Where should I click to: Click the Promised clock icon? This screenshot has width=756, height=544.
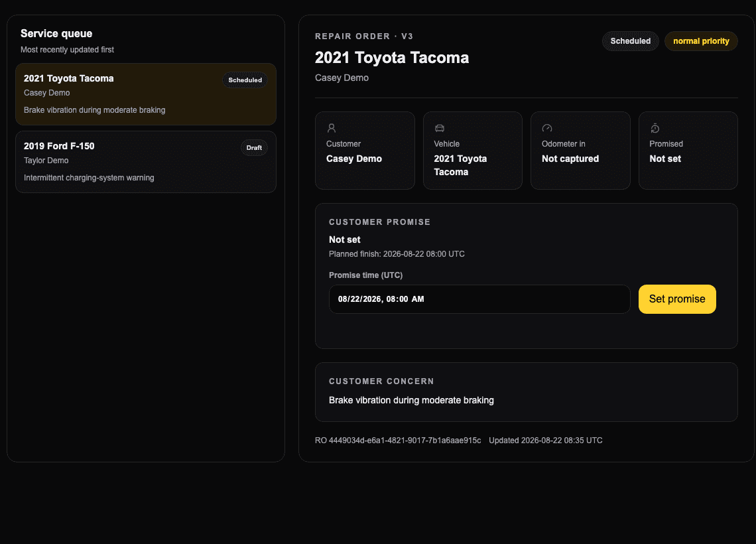(x=655, y=128)
